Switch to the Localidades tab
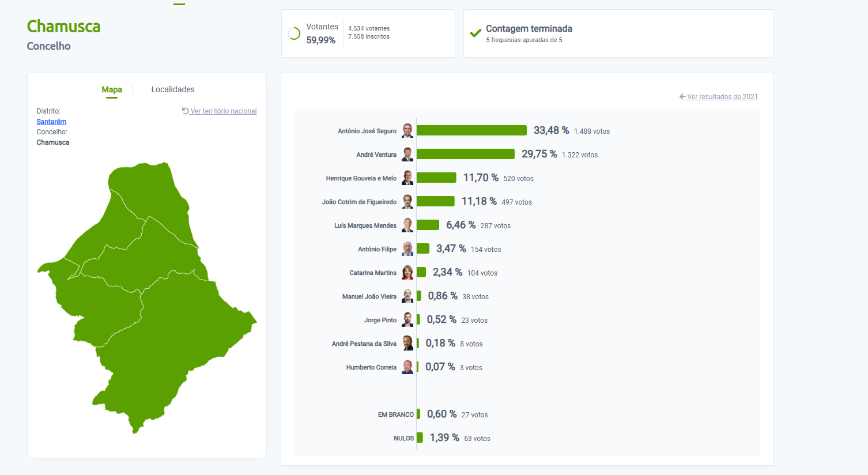Image resolution: width=868 pixels, height=475 pixels. pos(173,89)
